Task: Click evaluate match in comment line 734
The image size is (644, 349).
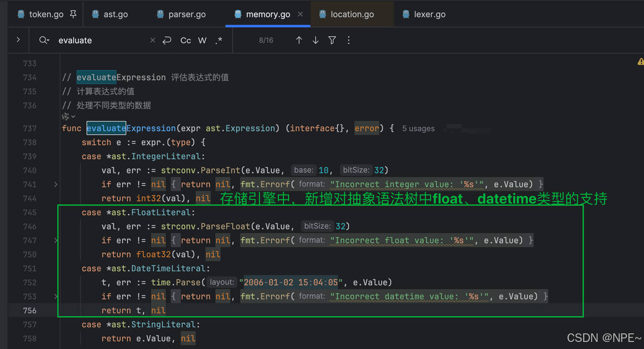Action: coord(96,78)
